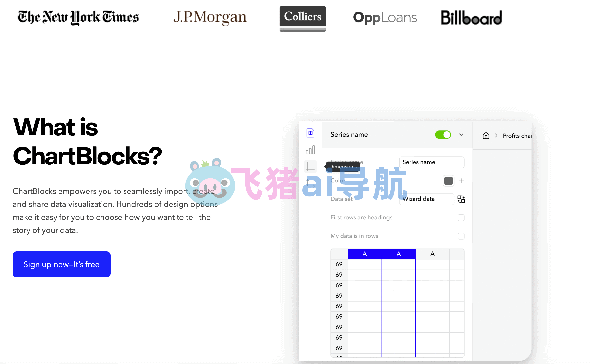
Task: Click the Colliers logo
Action: tap(302, 19)
